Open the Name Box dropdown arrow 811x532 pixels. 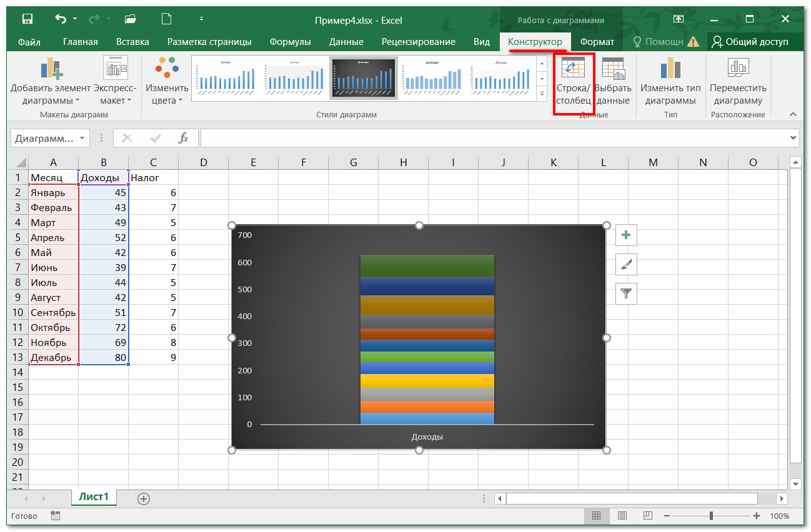tap(83, 138)
